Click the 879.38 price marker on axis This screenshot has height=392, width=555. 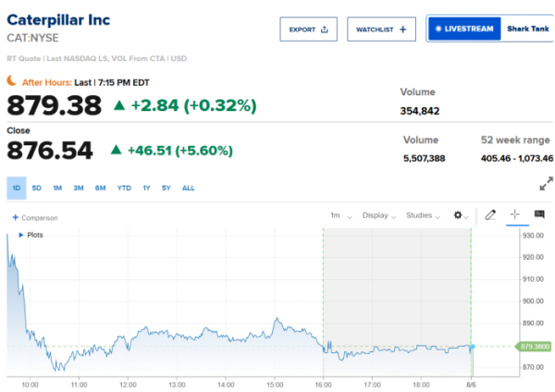(533, 347)
